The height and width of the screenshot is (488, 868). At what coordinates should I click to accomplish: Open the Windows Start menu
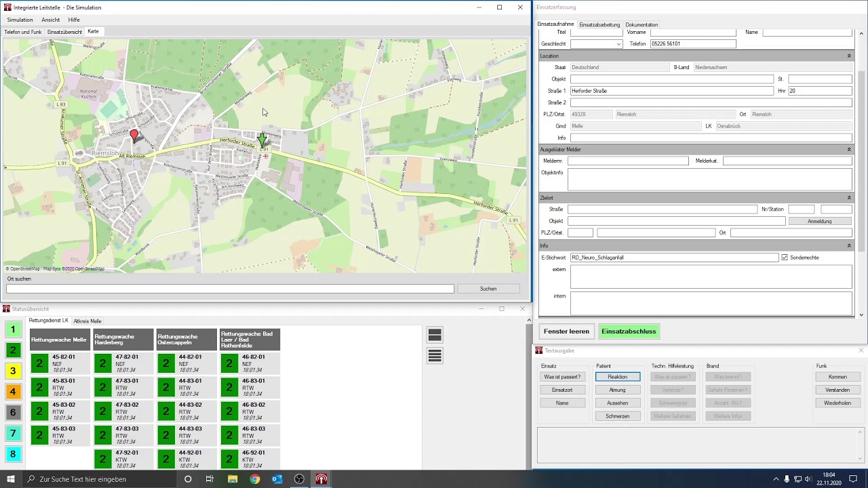click(11, 479)
